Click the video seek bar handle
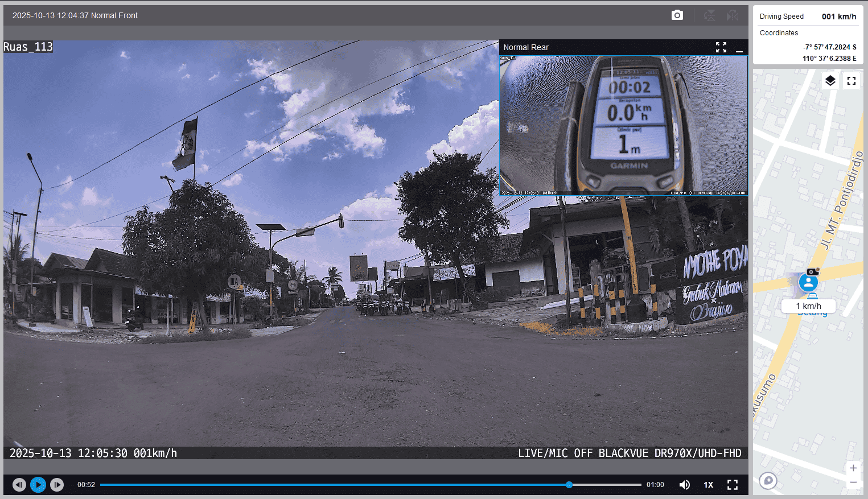Viewport: 868px width, 499px height. point(569,485)
